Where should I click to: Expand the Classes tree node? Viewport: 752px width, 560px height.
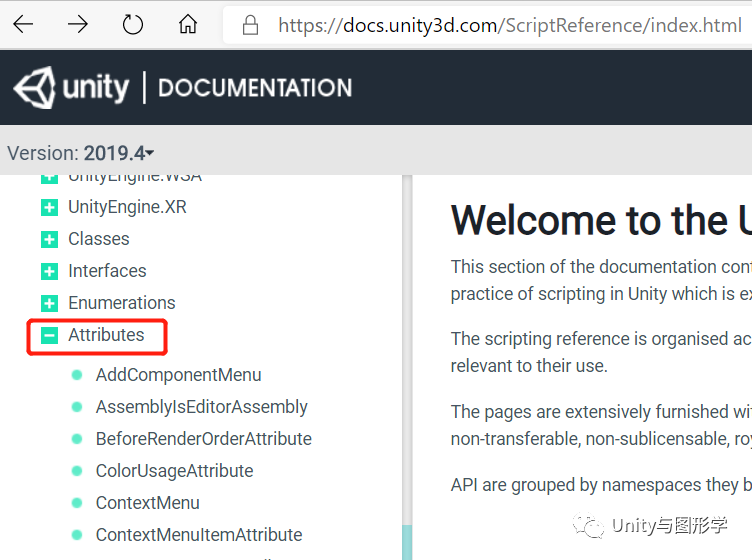point(49,239)
